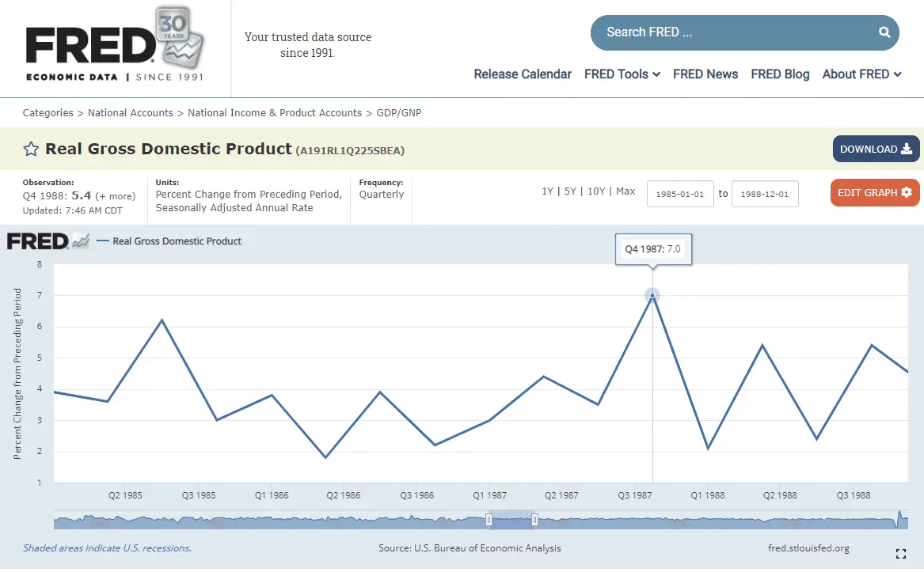924x572 pixels.
Task: Go to National Accounts category breadcrumb
Action: (130, 113)
